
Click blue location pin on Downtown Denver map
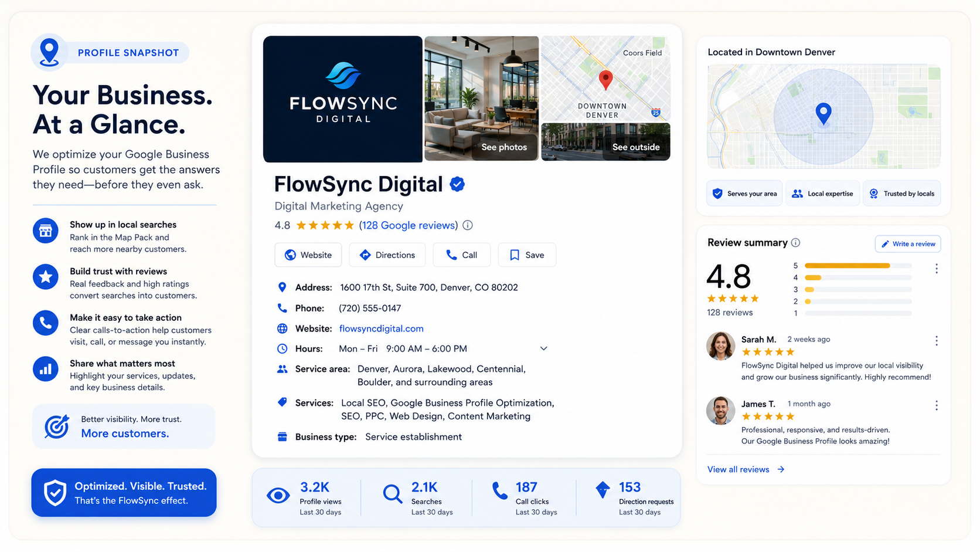pos(824,113)
